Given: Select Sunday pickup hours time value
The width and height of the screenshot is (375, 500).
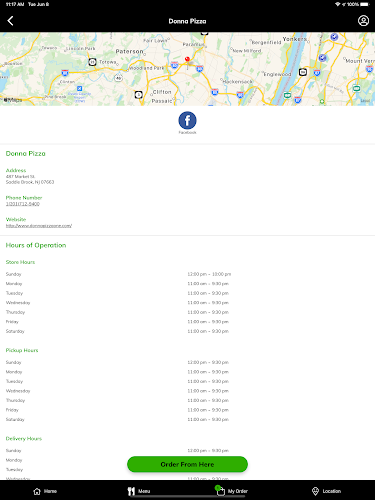Looking at the screenshot, I should click(208, 362).
